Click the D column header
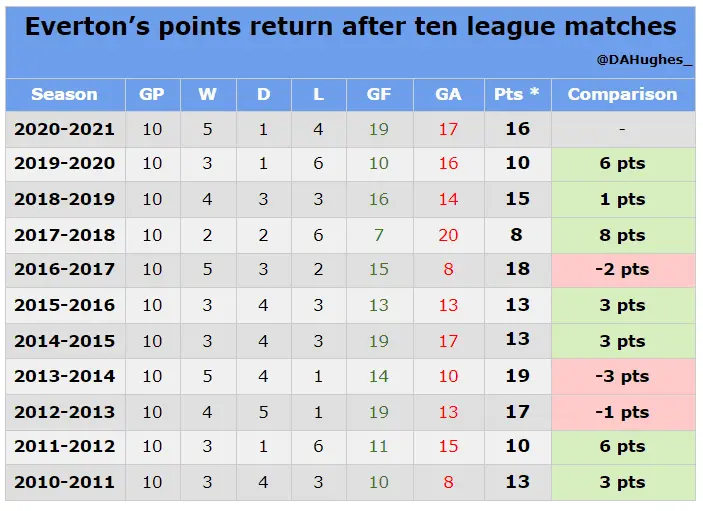703x511 pixels. pyautogui.click(x=263, y=94)
